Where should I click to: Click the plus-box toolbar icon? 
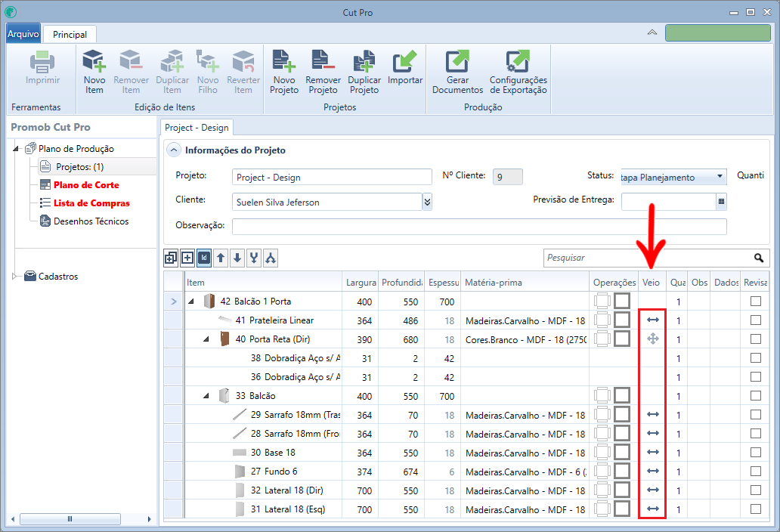187,258
